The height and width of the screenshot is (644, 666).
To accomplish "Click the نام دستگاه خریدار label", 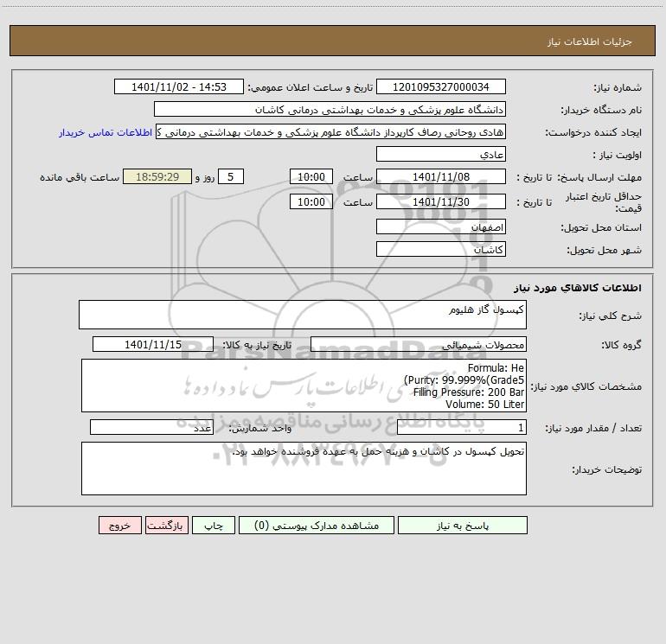I will pyautogui.click(x=601, y=110).
